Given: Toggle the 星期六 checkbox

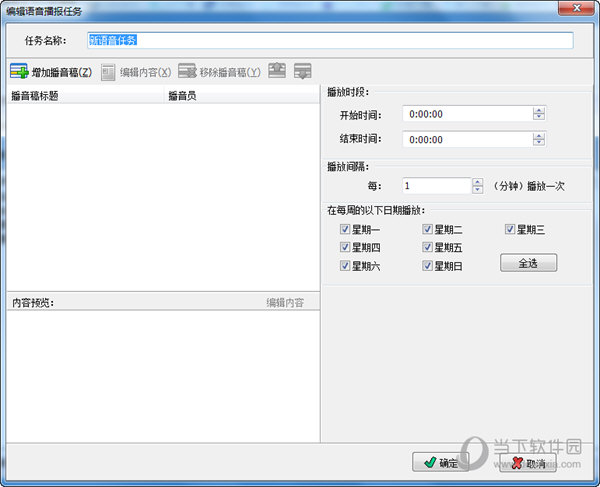Looking at the screenshot, I should point(345,265).
